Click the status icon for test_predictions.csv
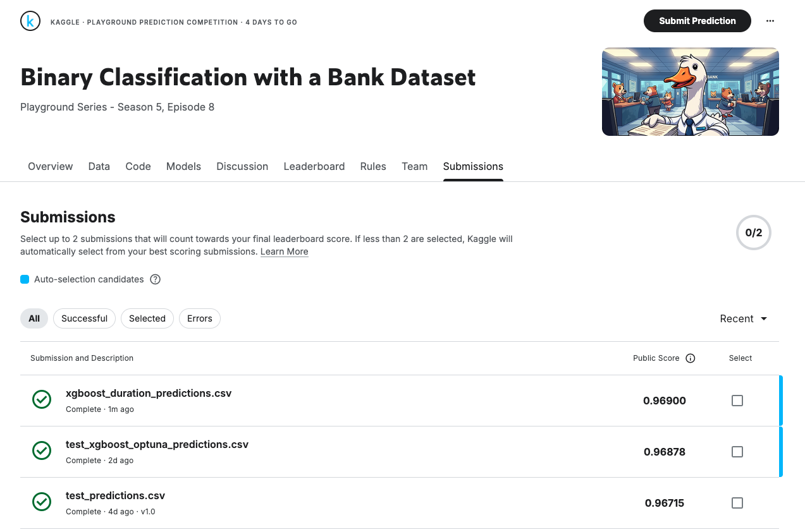Viewport: 805px width, 532px height. [x=42, y=502]
